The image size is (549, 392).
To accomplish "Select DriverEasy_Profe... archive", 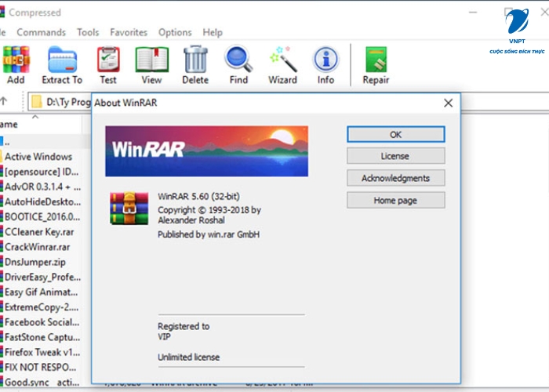I will coord(41,278).
